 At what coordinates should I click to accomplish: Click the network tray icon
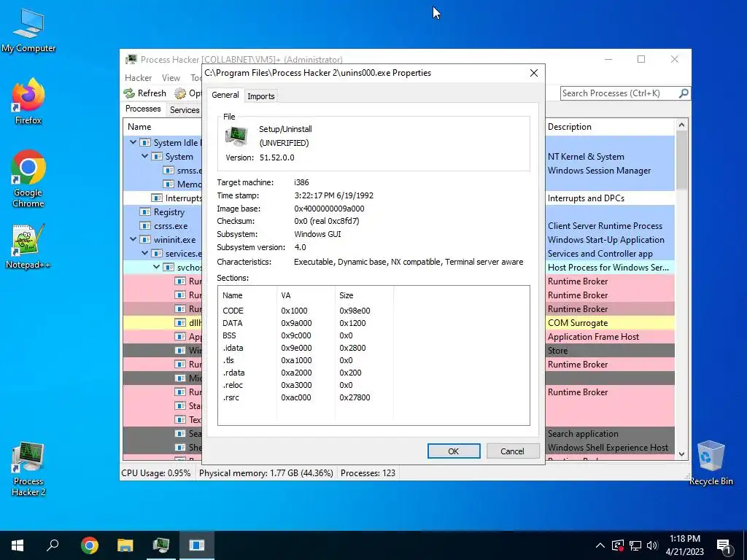tap(635, 545)
